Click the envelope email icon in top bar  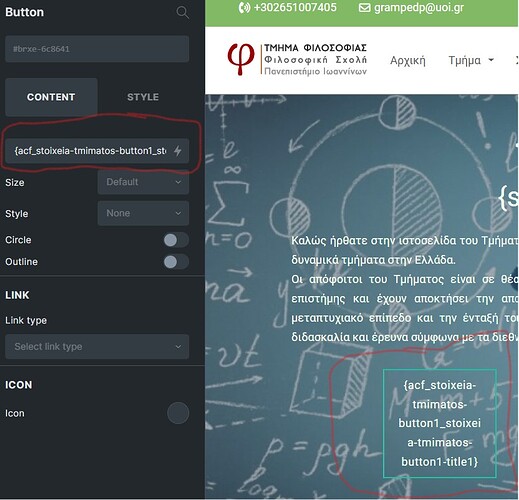364,7
